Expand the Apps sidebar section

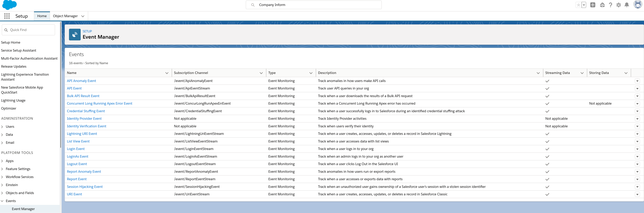point(2,161)
